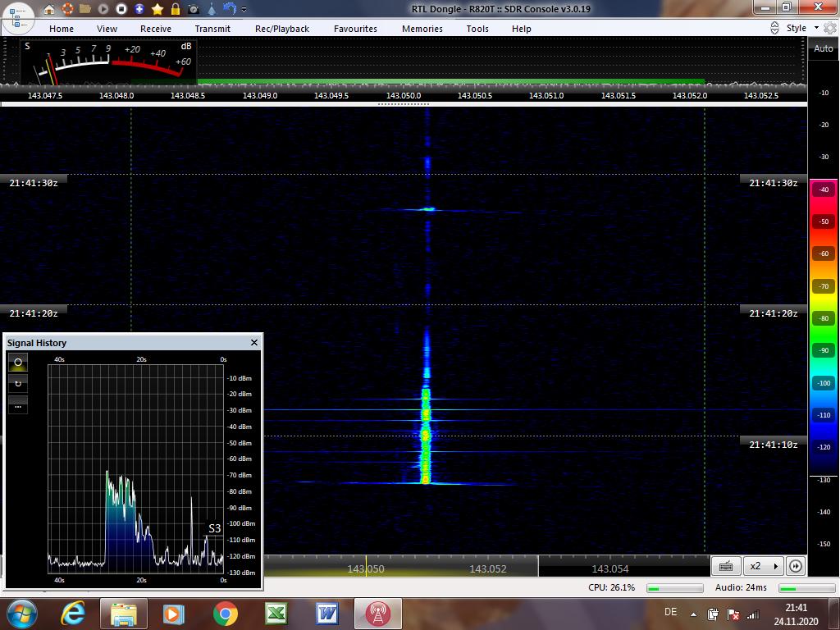Click the circle record icon in Signal History

tap(18, 363)
